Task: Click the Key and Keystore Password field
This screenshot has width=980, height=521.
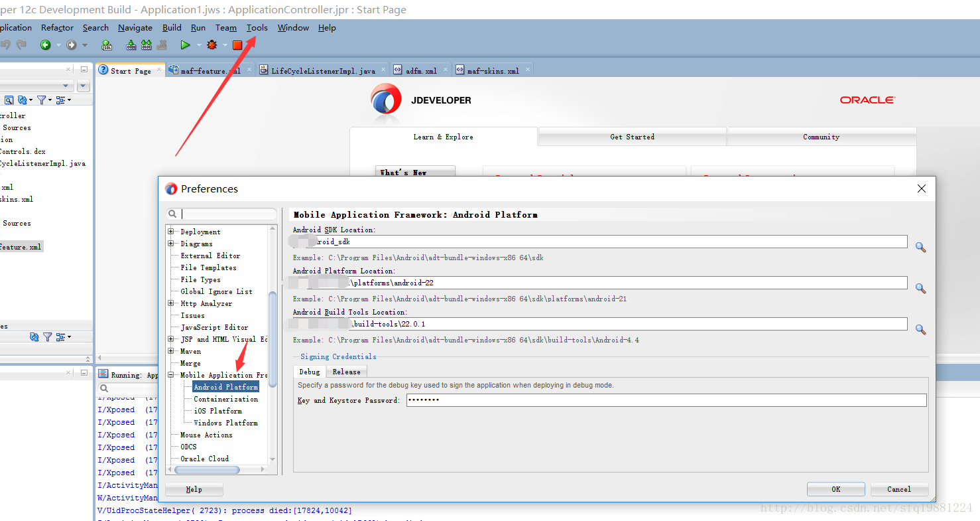Action: (666, 400)
